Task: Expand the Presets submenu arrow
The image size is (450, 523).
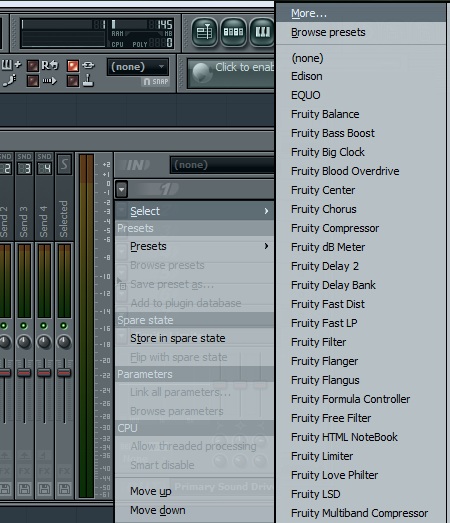Action: pos(266,246)
